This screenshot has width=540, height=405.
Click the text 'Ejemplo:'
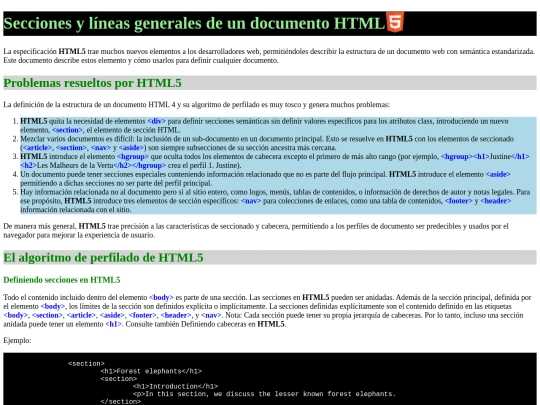(x=17, y=341)
